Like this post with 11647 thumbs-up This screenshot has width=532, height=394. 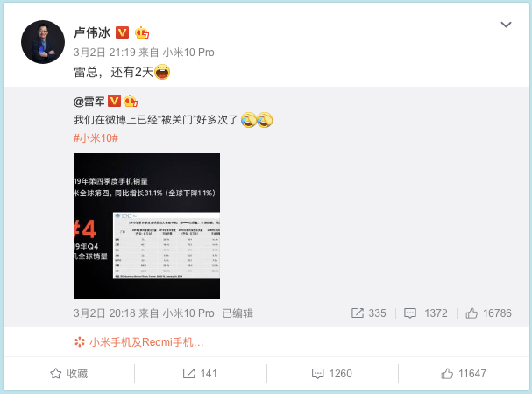[464, 374]
